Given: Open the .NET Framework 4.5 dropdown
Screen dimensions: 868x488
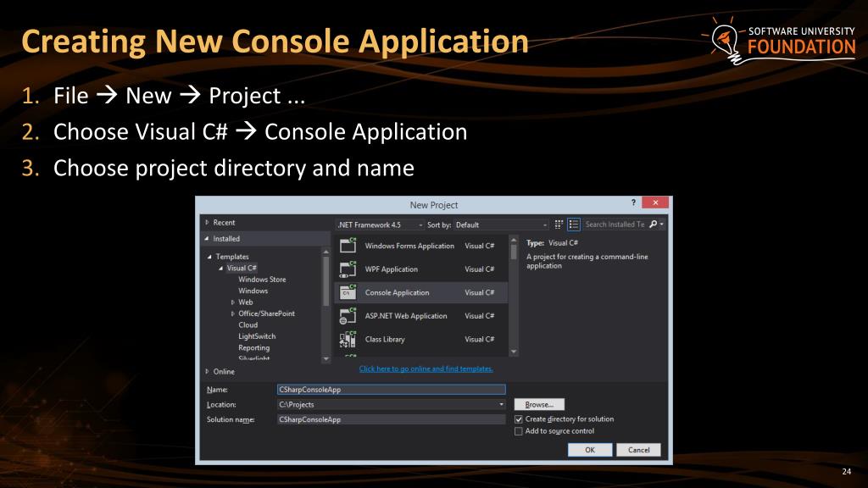Looking at the screenshot, I should point(380,225).
